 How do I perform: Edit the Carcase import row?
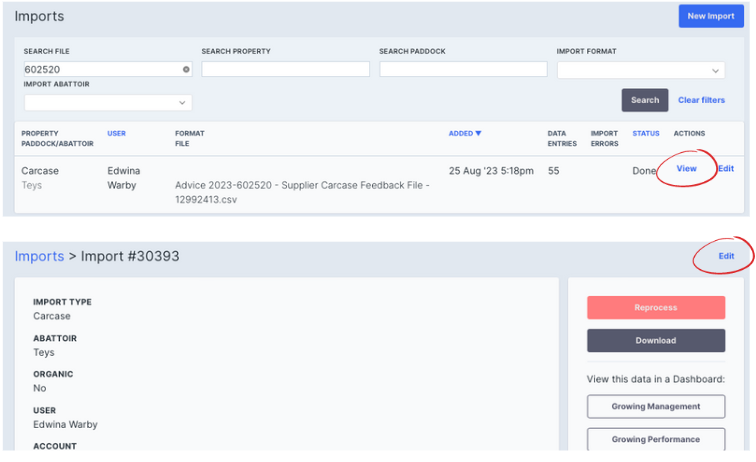coord(726,168)
